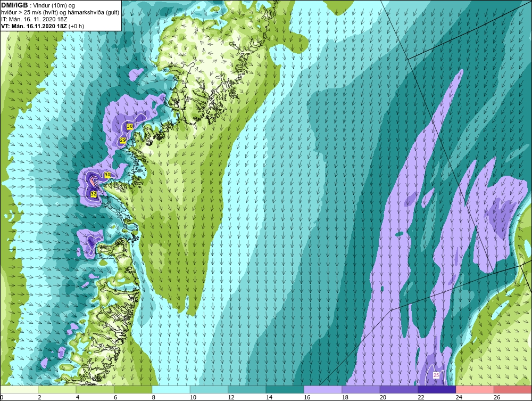Image resolution: width=532 pixels, height=401 pixels.
Task: Click the legend scale number 6
Action: pos(115,397)
